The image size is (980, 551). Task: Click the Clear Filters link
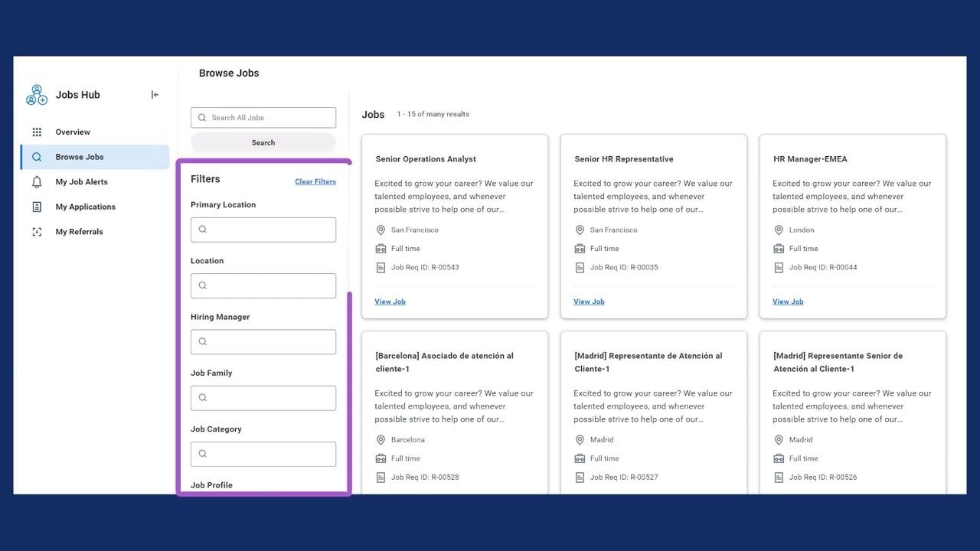(315, 181)
